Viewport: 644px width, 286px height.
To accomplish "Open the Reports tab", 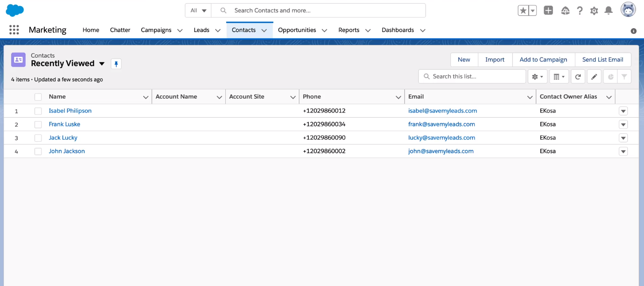I will (x=349, y=30).
